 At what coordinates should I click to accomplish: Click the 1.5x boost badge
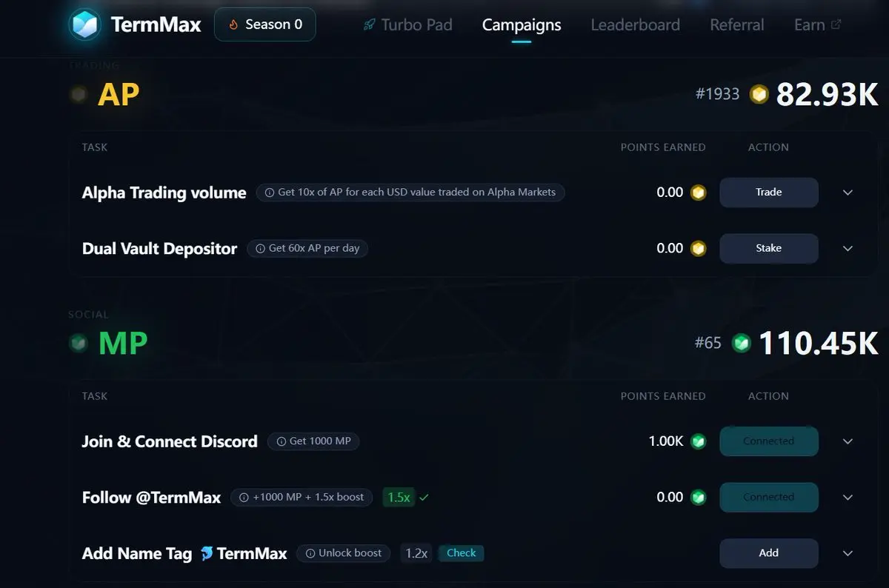tap(399, 498)
